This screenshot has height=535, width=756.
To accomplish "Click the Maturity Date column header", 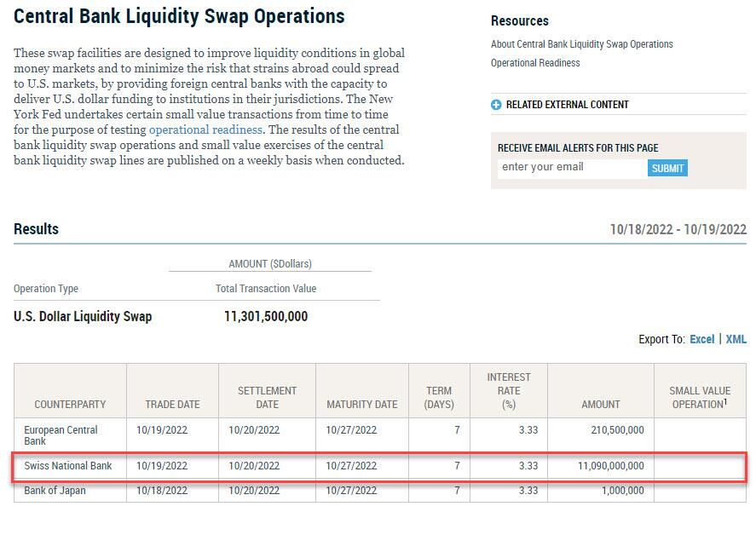I will point(361,404).
